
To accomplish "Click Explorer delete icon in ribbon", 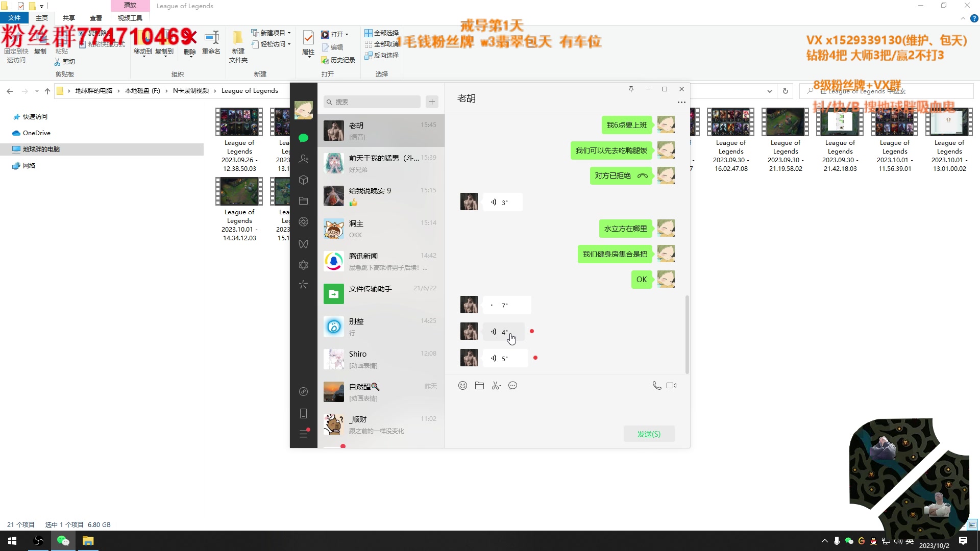I will [190, 43].
